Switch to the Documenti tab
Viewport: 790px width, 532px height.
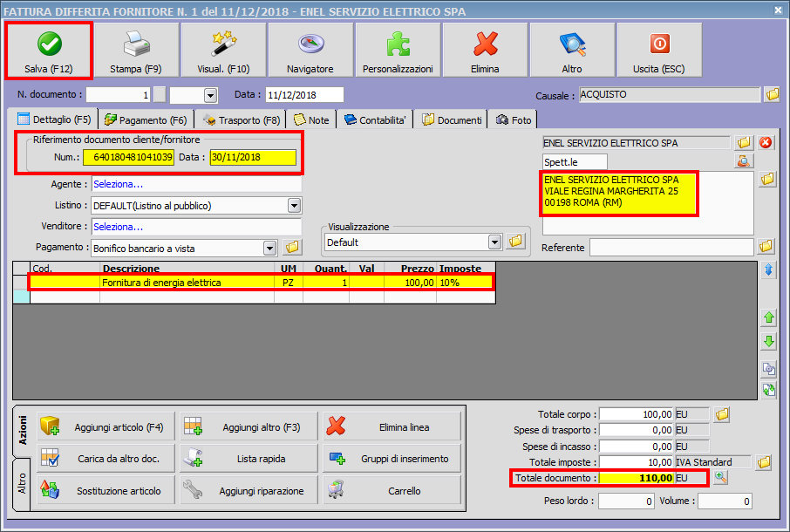click(452, 119)
